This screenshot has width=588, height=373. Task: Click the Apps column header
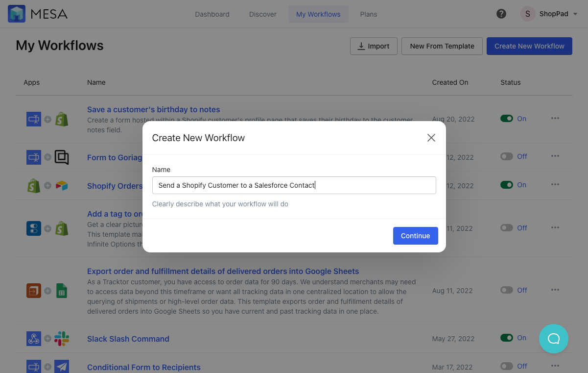click(x=32, y=82)
